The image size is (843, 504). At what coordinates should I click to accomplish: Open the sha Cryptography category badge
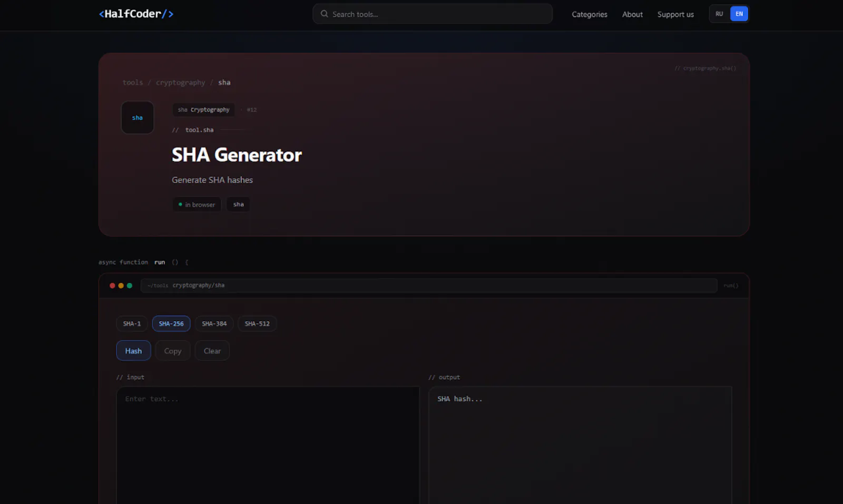[204, 110]
